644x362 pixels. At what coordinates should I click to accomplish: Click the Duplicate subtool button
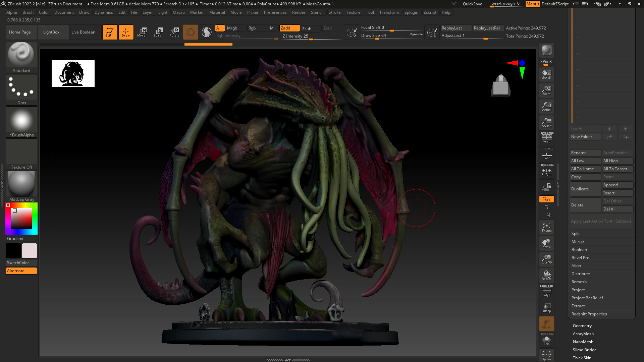pyautogui.click(x=585, y=189)
